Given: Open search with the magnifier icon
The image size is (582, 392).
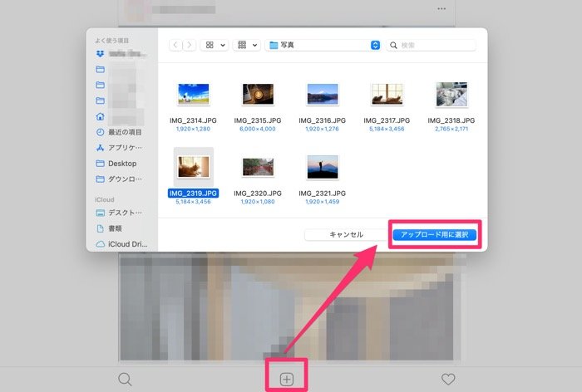Looking at the screenshot, I should (x=125, y=380).
